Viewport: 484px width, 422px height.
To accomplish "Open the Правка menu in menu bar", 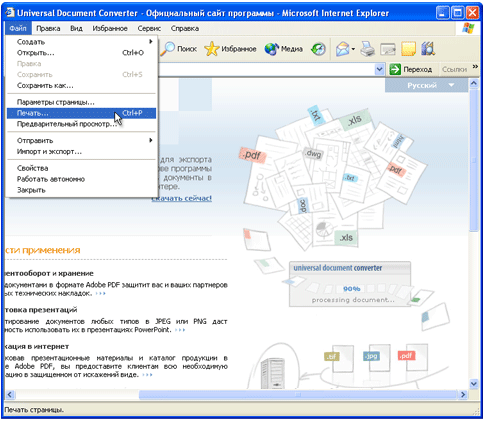I will [x=48, y=28].
